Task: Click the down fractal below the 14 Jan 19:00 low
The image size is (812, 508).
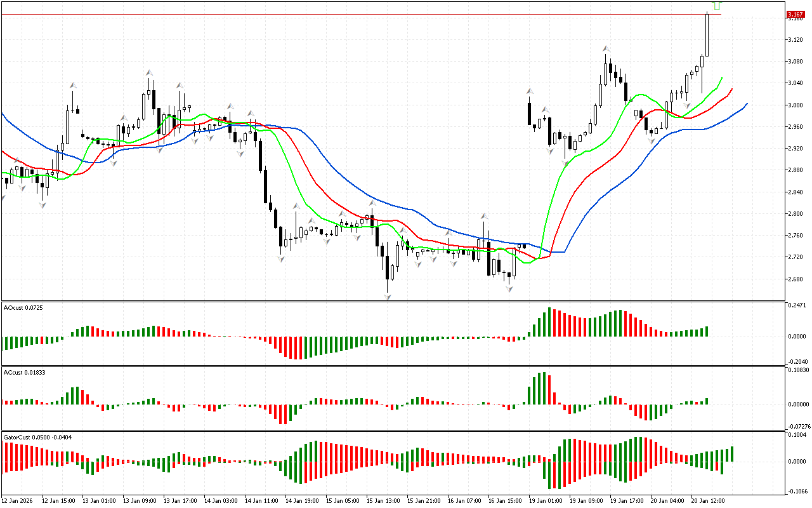Action: pyautogui.click(x=280, y=259)
